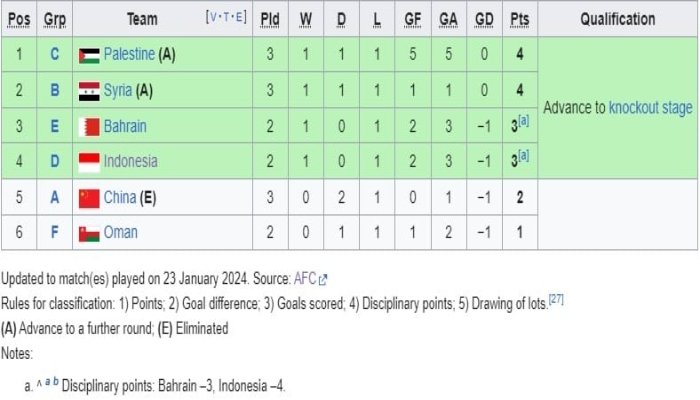Click the China flag icon

[89, 199]
